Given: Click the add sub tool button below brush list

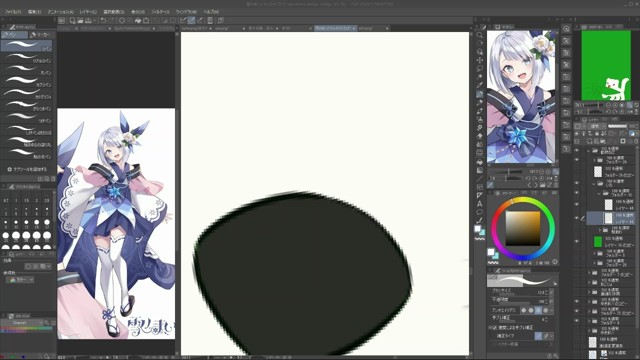Looking at the screenshot, I should click(27, 169).
